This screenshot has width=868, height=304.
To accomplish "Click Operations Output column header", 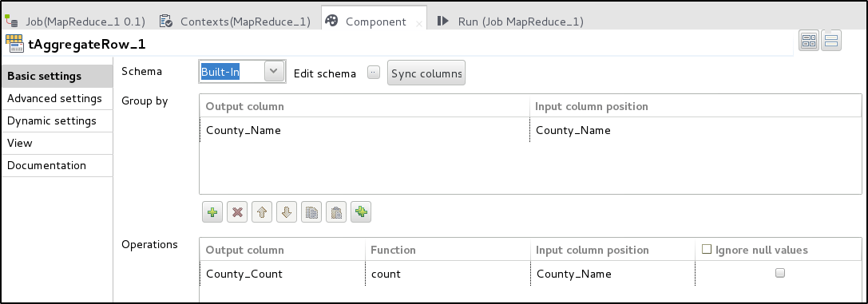I will coord(283,250).
